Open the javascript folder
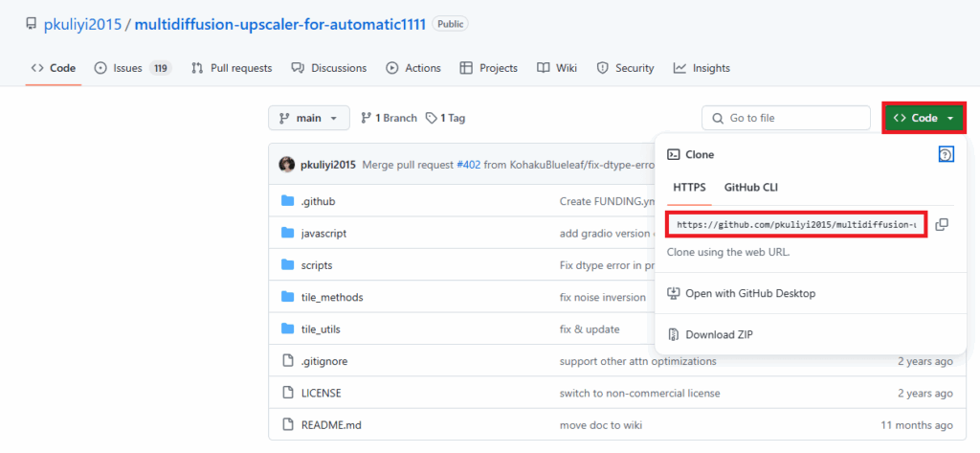This screenshot has height=453, width=980. pyautogui.click(x=323, y=234)
